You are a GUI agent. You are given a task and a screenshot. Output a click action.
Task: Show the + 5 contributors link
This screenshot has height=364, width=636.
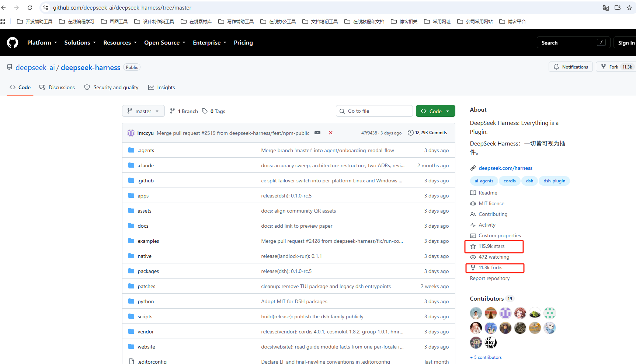(486, 357)
